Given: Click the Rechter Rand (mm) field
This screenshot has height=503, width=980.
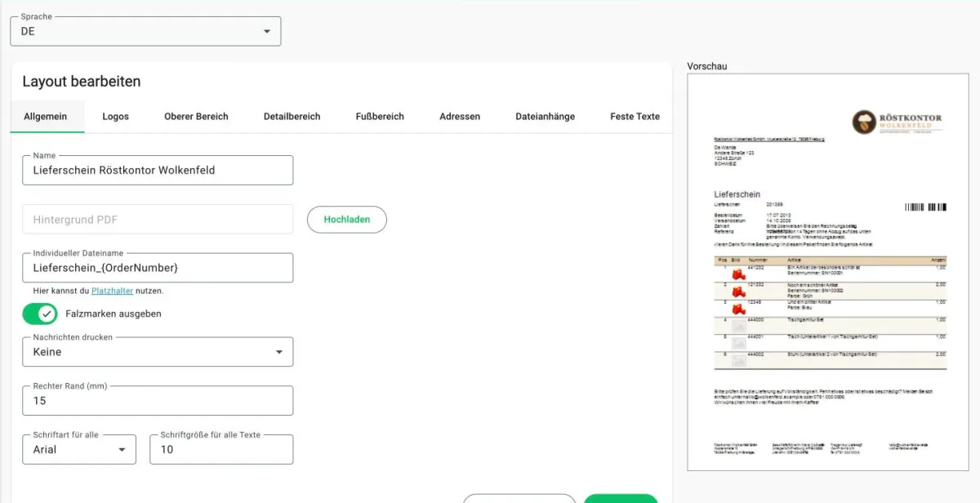Looking at the screenshot, I should [x=158, y=400].
